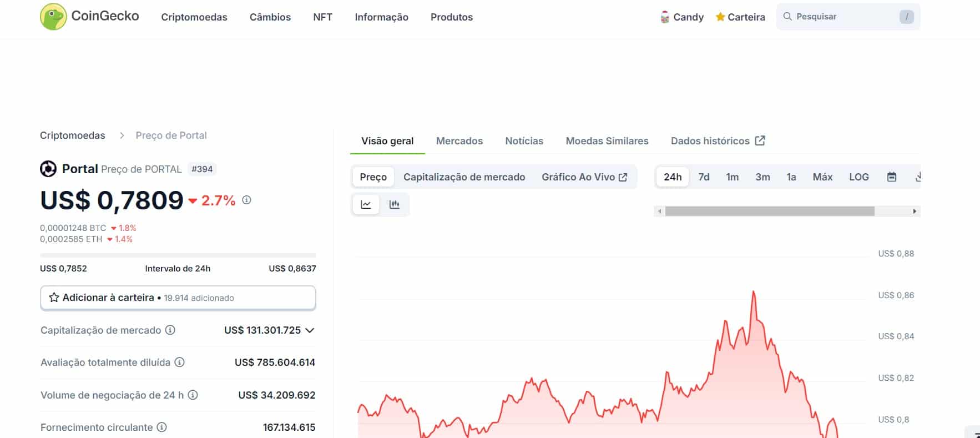Viewport: 980px width, 438px height.
Task: Click the scrollbar left arrow
Action: coord(659,211)
